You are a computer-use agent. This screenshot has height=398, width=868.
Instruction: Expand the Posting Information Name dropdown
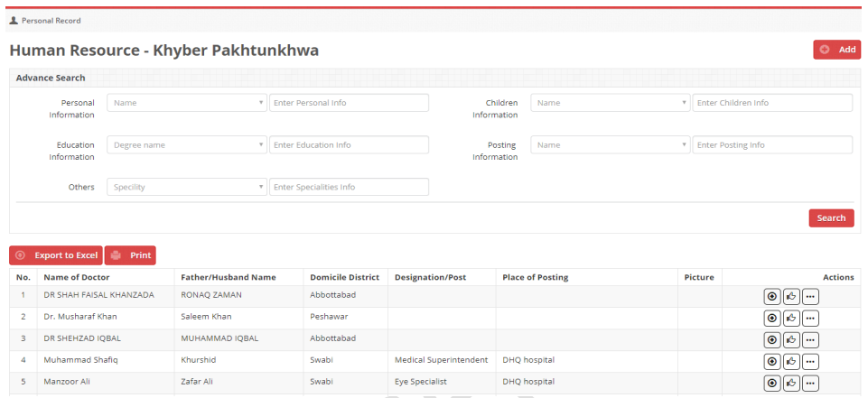(611, 145)
